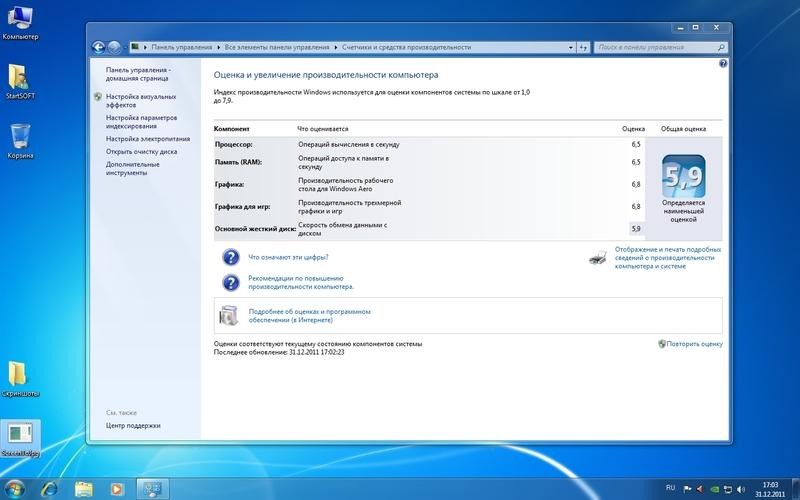Click the 'Компонент' column header
This screenshot has height=500, width=800.
pos(232,129)
